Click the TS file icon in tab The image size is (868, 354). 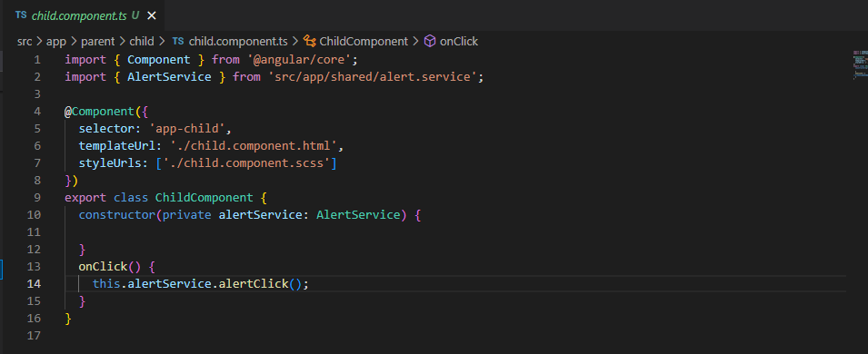[x=21, y=15]
